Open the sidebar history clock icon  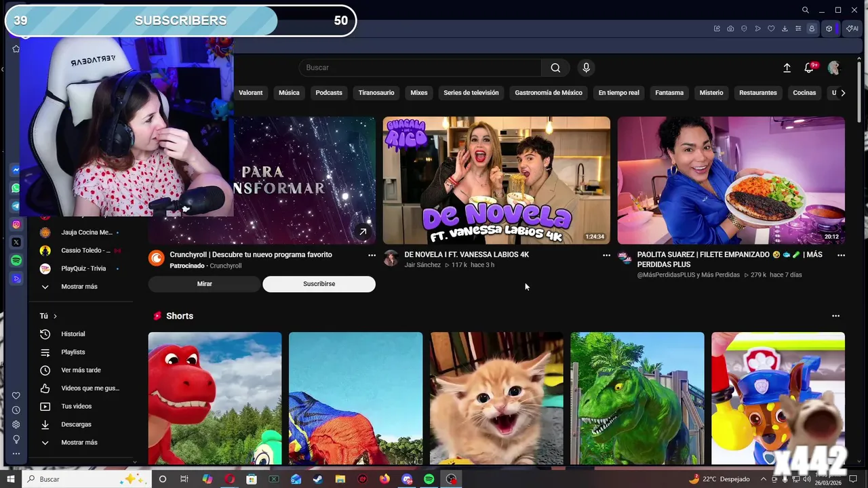click(16, 410)
